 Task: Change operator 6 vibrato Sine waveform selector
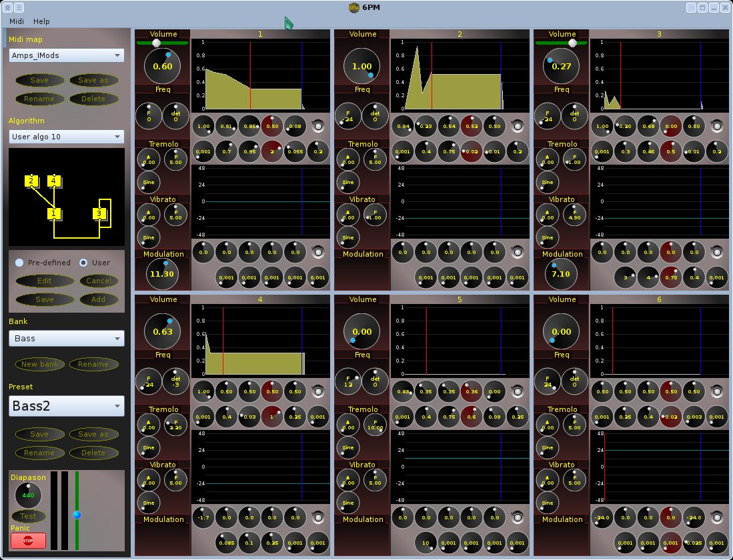[548, 503]
